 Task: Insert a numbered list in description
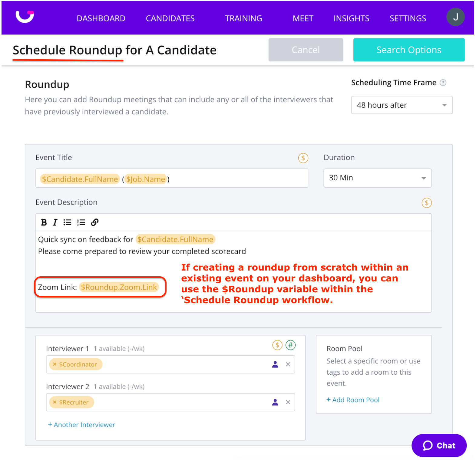click(81, 222)
